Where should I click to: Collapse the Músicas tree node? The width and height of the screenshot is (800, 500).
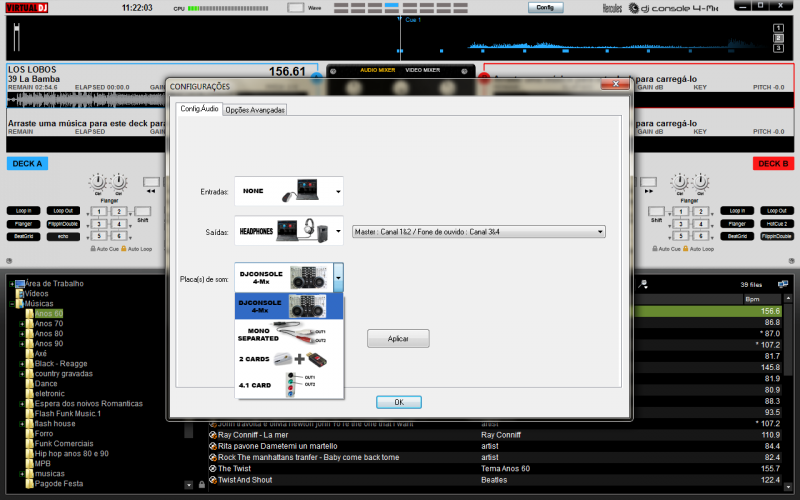pos(12,304)
